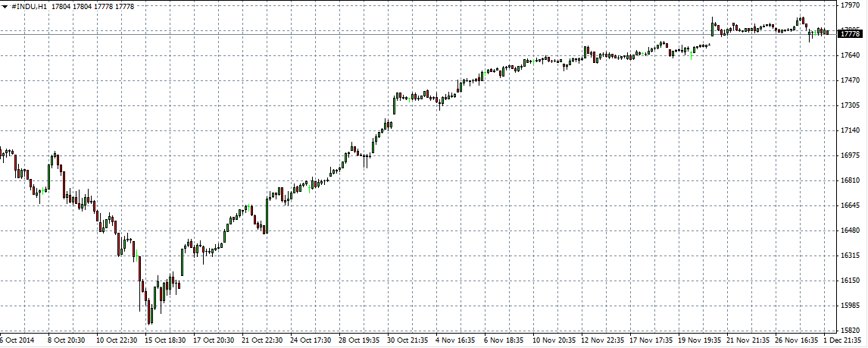Screen dimensions: 868x348
Task: Click the 16480 price axis label
Action: tap(851, 230)
